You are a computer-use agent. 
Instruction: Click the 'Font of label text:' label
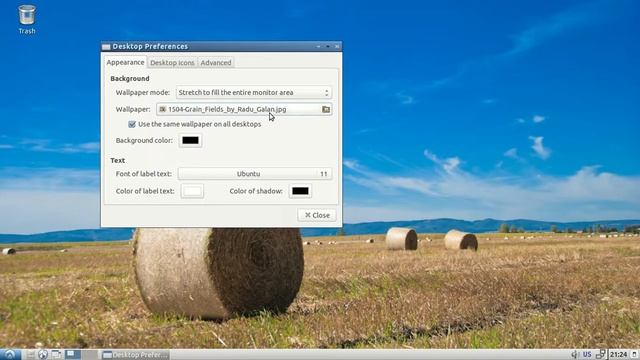pyautogui.click(x=144, y=174)
